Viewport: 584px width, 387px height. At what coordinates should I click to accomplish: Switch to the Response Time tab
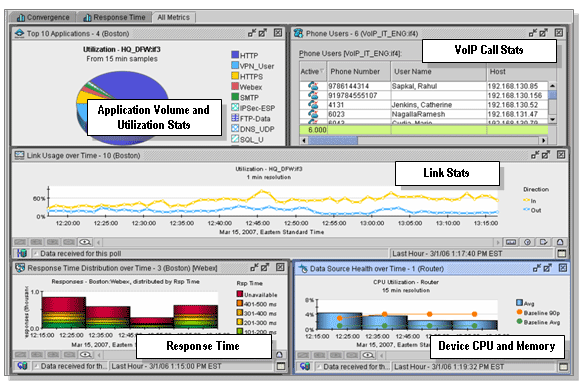[114, 17]
